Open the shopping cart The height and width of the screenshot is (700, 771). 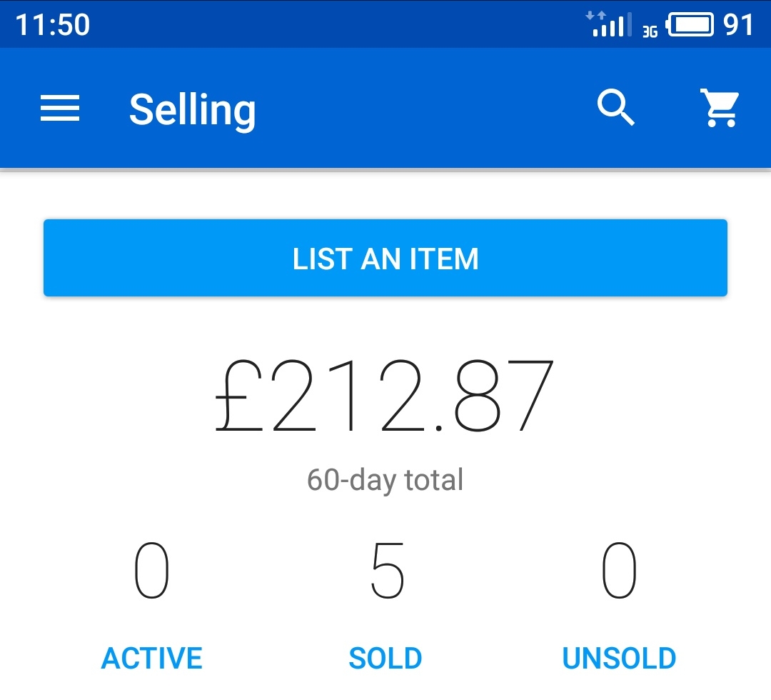(x=720, y=108)
